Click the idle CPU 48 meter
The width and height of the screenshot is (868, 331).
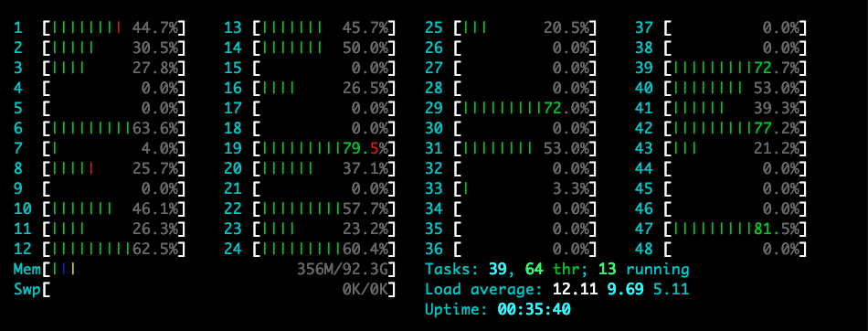click(x=736, y=249)
